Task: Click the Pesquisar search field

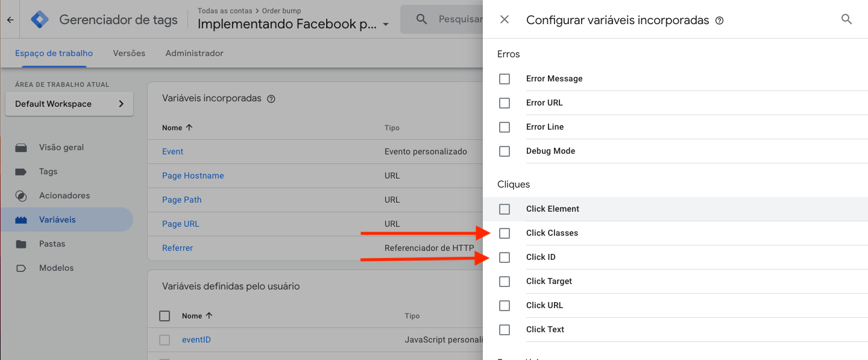Action: 458,20
